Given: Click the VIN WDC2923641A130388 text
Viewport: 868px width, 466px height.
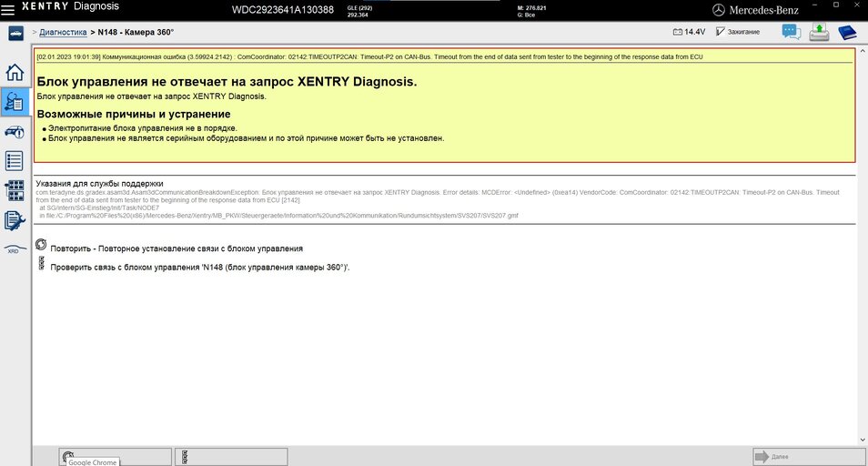Looking at the screenshot, I should pyautogui.click(x=282, y=9).
